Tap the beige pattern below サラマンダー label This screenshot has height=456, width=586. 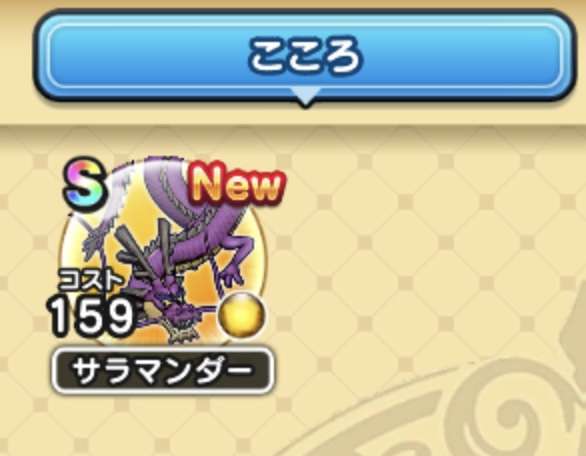pyautogui.click(x=163, y=424)
